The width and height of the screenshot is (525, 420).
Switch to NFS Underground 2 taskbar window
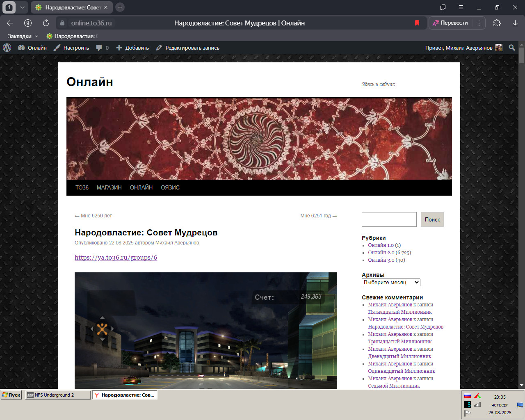coord(58,395)
